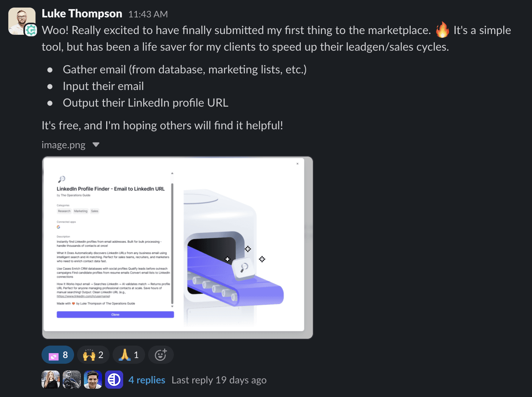Click the status badge on Luke's avatar

pos(31,30)
